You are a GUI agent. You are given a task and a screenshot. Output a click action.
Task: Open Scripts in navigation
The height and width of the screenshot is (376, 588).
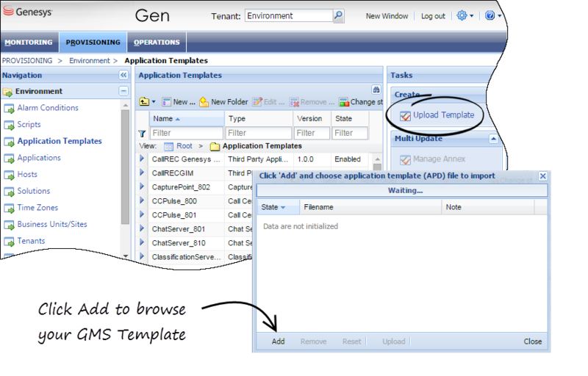(x=29, y=124)
